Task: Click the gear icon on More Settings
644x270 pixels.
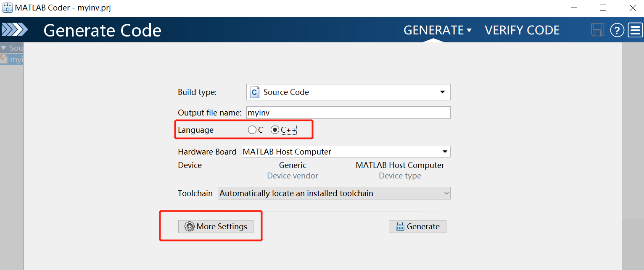Action: [190, 226]
